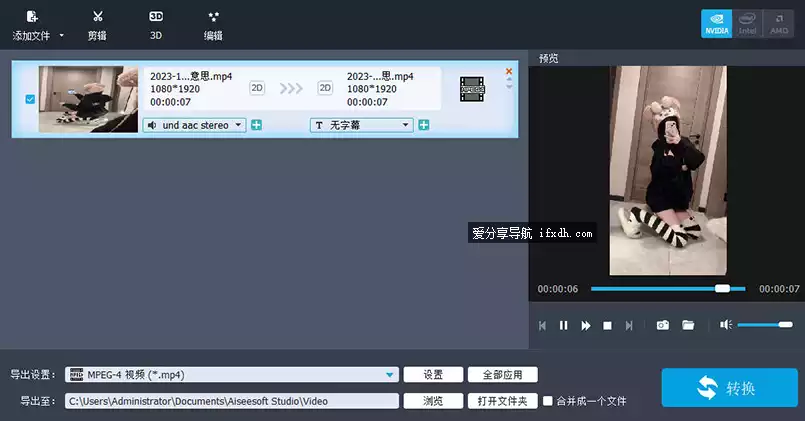Viewport: 805px width, 421px height.
Task: Open 无字幕 subtitle dropdown
Action: click(x=361, y=125)
